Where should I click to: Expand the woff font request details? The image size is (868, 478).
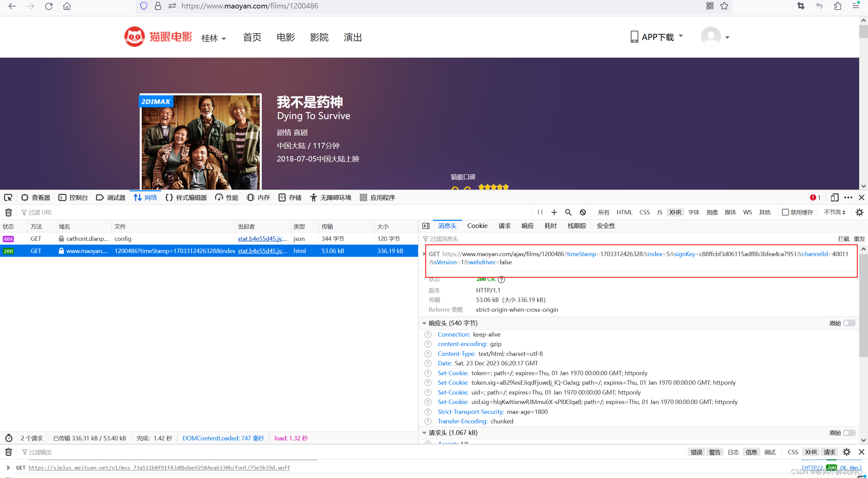click(8, 467)
